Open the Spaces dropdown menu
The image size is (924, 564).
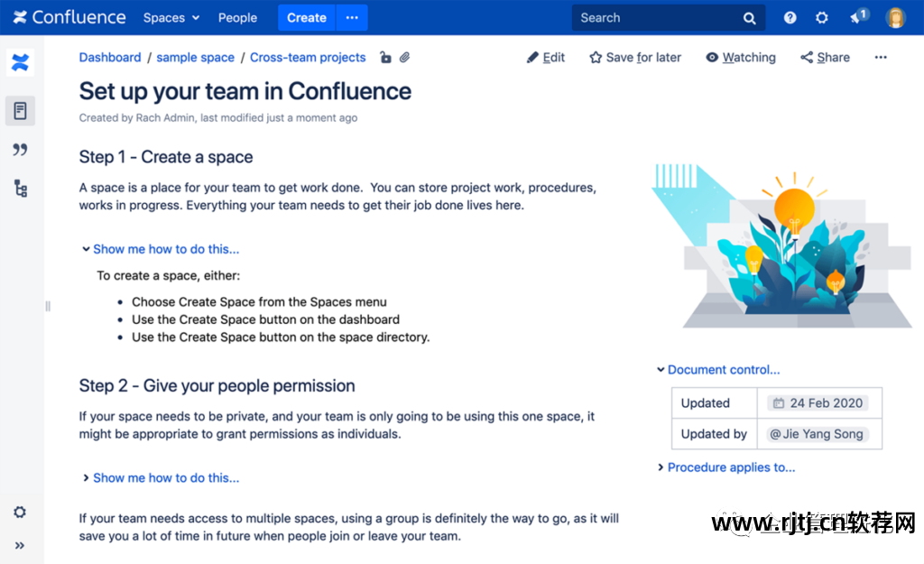(171, 18)
